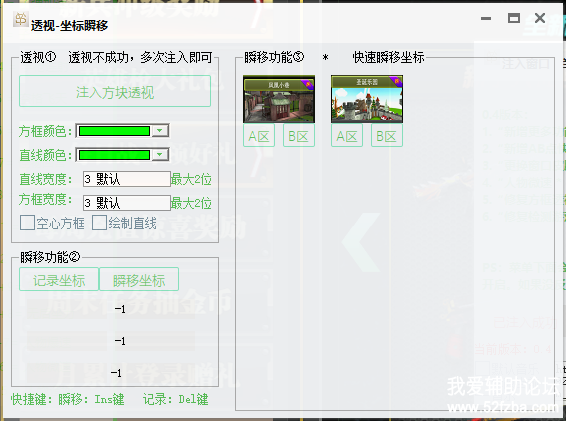Click the 注入方块透视 button
This screenshot has width=566, height=421.
tap(115, 91)
